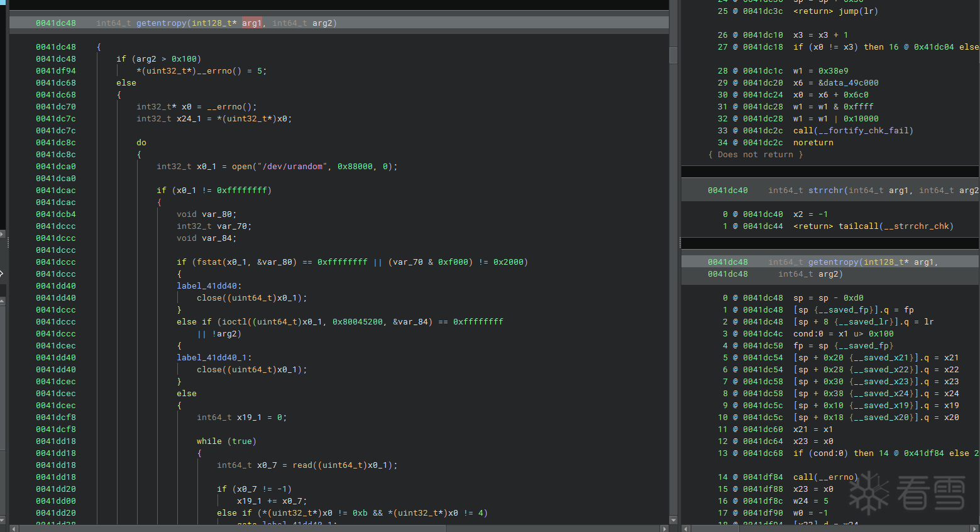Click the __fortify_chk_fail call target

(x=864, y=131)
